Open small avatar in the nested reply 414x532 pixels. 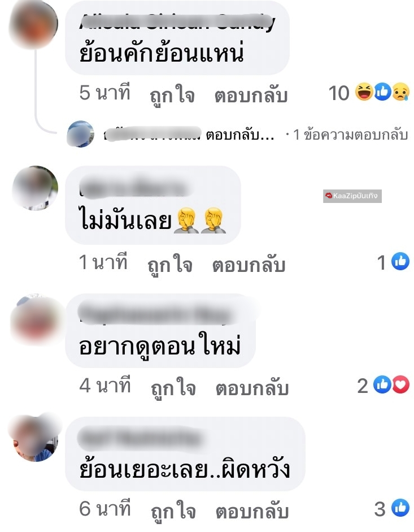(x=80, y=134)
